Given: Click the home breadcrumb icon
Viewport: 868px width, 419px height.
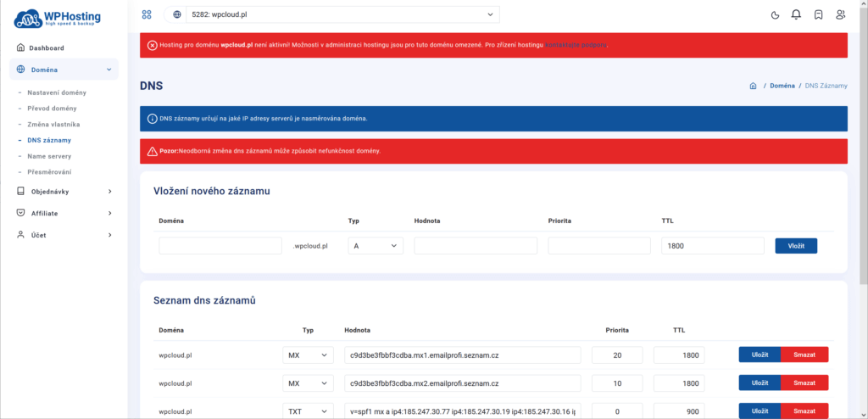Looking at the screenshot, I should [753, 86].
